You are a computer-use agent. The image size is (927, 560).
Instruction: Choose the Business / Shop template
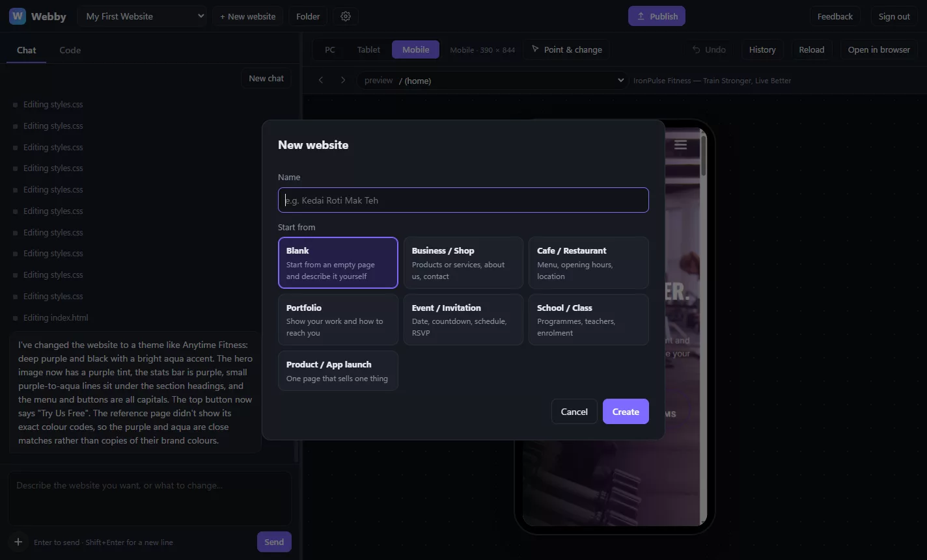click(x=463, y=263)
